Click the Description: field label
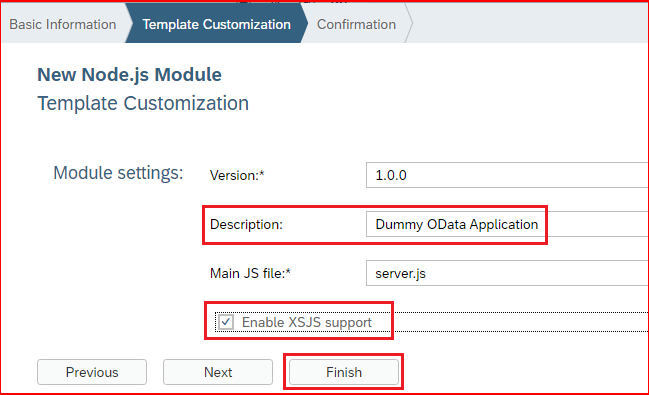The height and width of the screenshot is (395, 649). click(246, 224)
